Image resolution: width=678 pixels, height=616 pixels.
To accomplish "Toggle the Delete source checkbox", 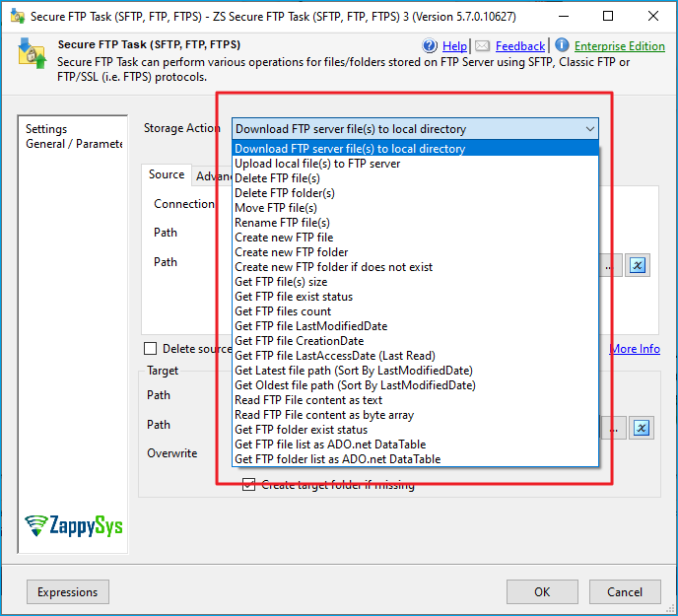I will (151, 348).
